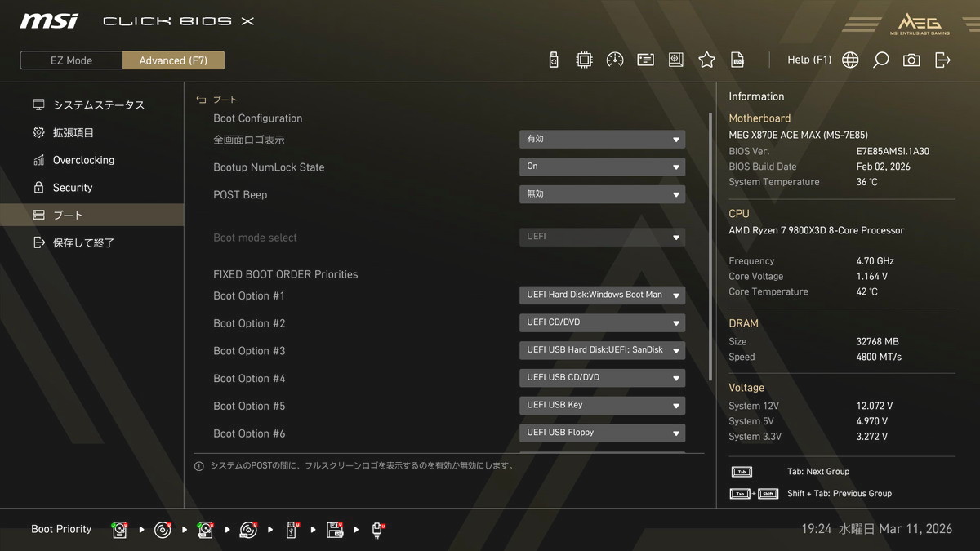Expand the Bootup NumLock State dropdown
Image resolution: width=980 pixels, height=551 pixels.
pos(602,167)
